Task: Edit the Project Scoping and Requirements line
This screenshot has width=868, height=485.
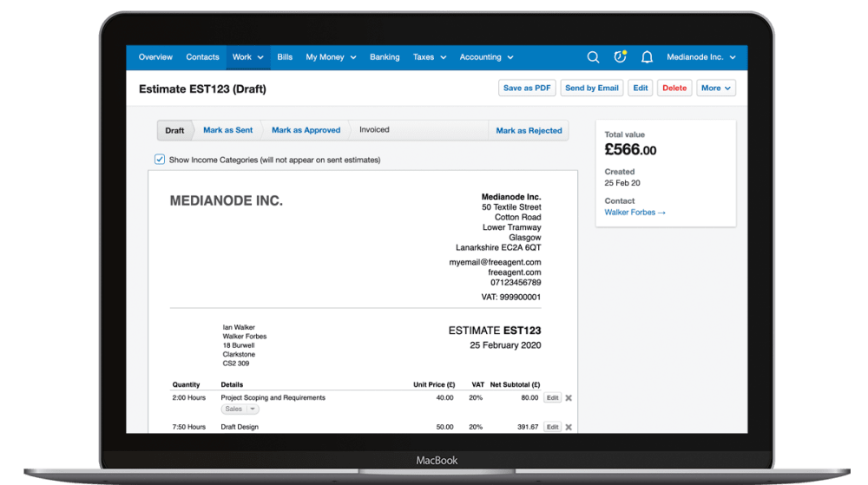Action: pyautogui.click(x=552, y=397)
